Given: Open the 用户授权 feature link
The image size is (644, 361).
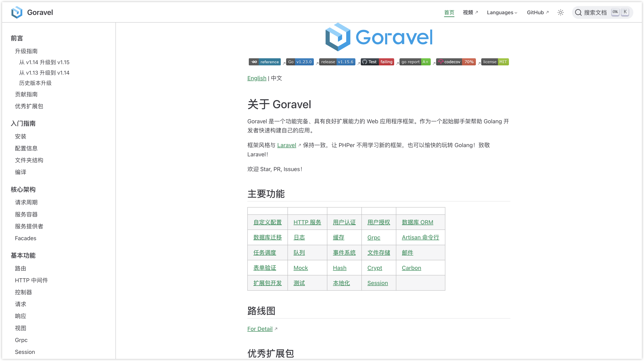Looking at the screenshot, I should pos(379,222).
